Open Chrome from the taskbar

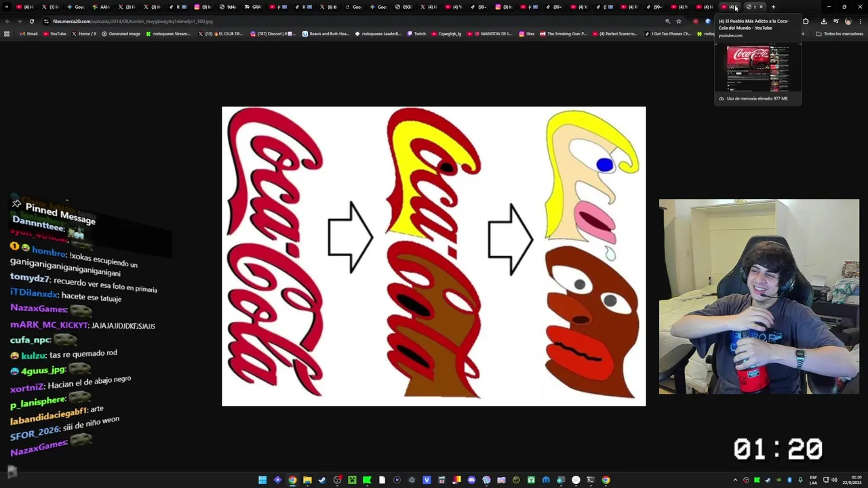coord(292,480)
